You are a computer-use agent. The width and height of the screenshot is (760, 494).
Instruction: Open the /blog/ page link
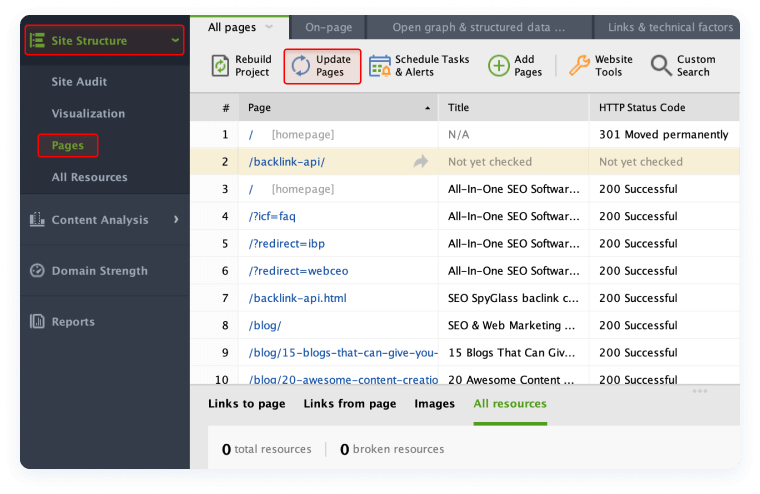coord(265,325)
